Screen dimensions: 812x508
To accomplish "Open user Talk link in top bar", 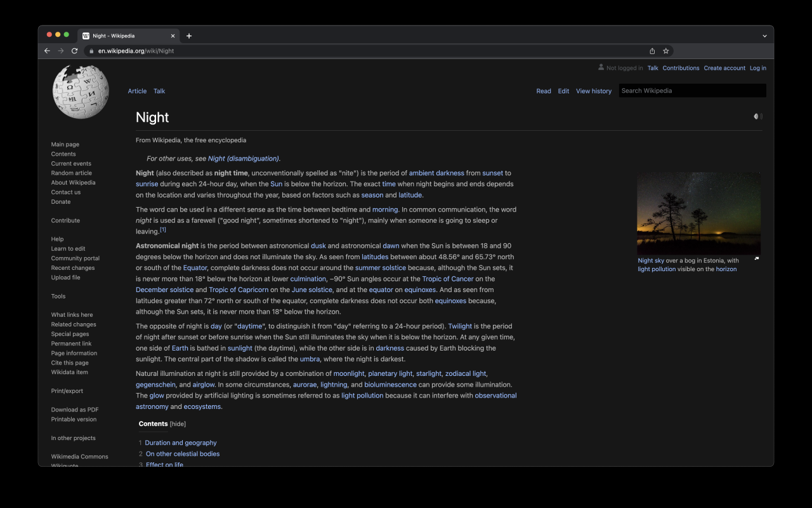I will 653,68.
